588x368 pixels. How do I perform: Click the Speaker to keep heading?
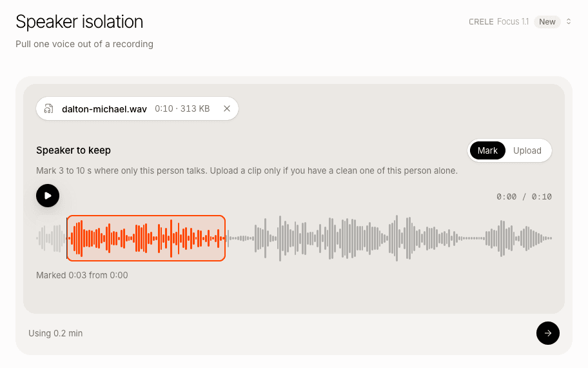coord(73,150)
